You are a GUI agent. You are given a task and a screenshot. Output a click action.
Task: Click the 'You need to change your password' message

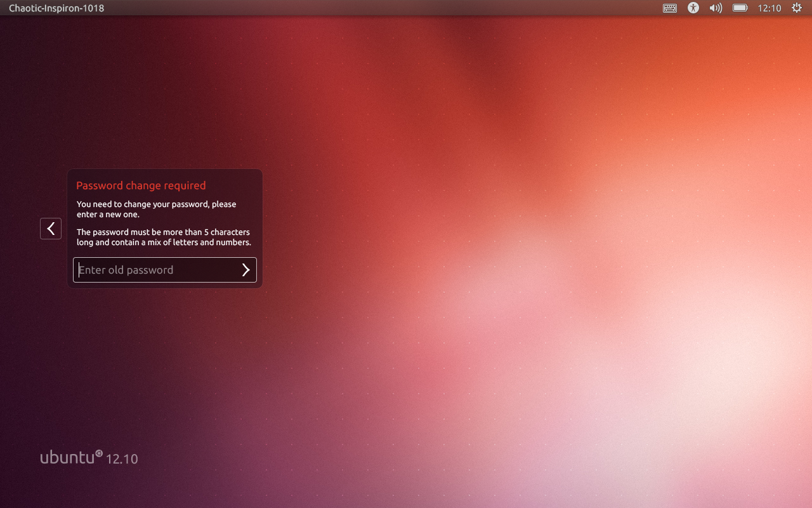[156, 210]
